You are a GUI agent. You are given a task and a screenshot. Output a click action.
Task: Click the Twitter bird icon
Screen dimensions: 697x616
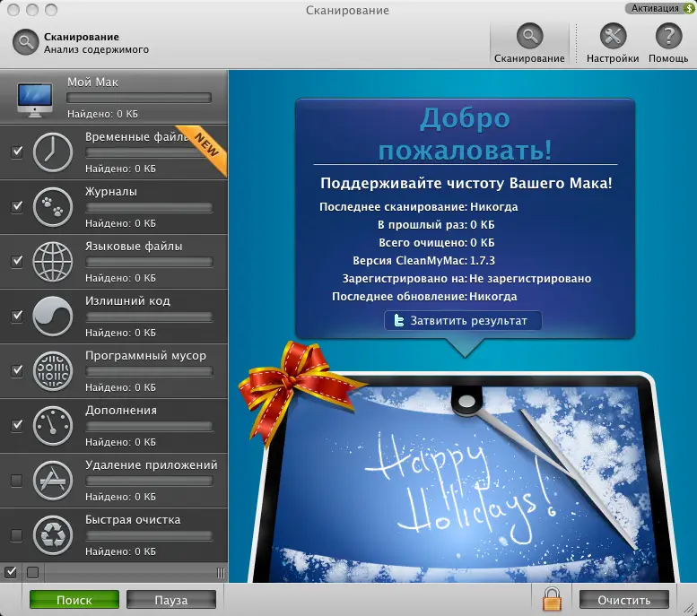pos(399,320)
